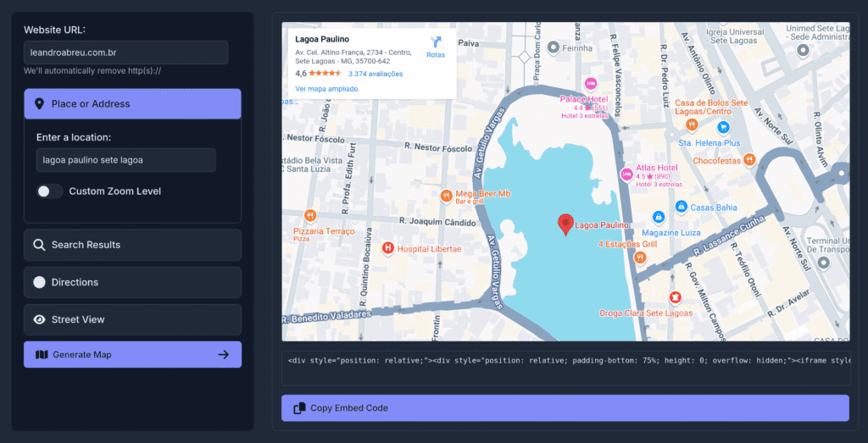Click the Unimed Sete Lagoas gray marker
The width and height of the screenshot is (868, 443).
point(804,52)
